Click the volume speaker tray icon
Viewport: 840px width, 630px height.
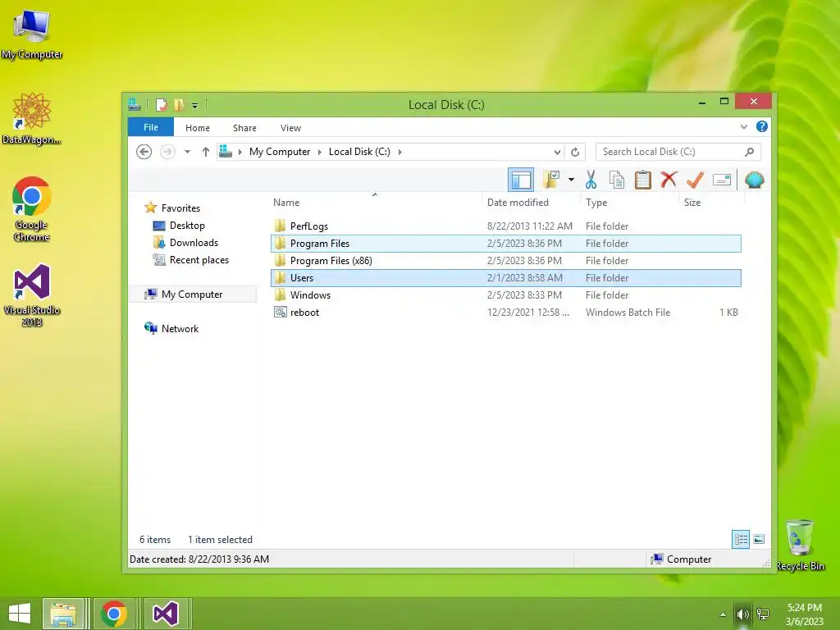click(743, 614)
